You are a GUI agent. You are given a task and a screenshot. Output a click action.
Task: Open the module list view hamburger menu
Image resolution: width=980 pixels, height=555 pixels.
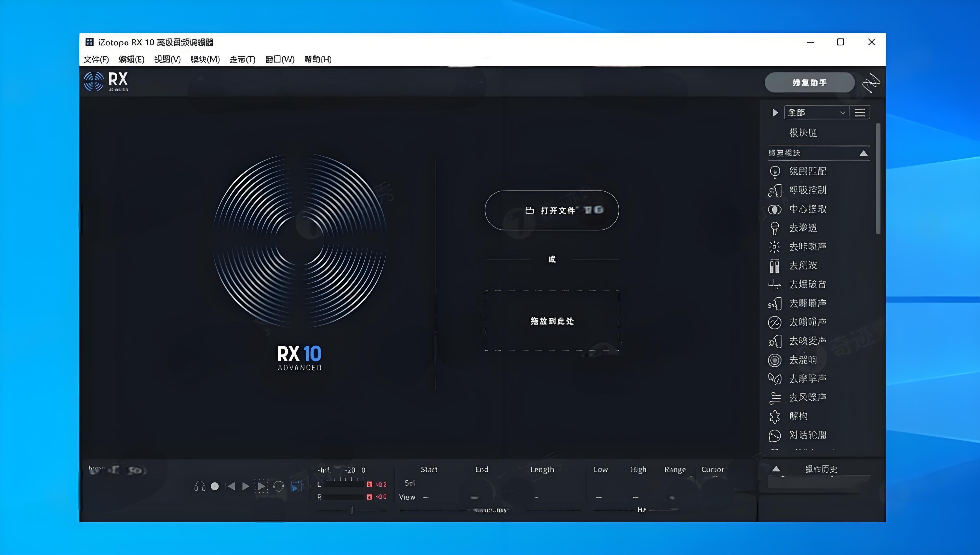tap(860, 113)
